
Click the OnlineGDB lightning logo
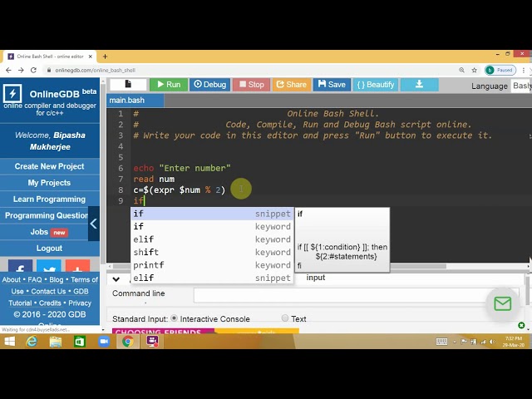pyautogui.click(x=12, y=93)
